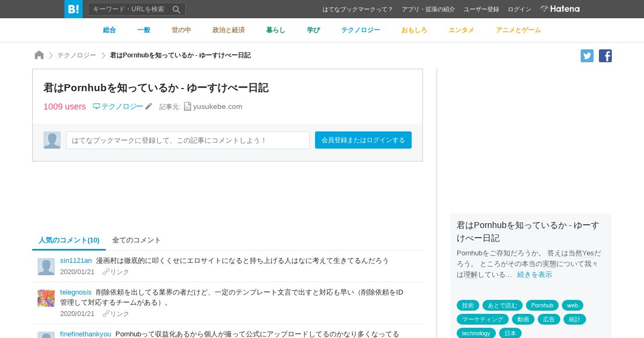
Task: Select 総合 category tab
Action: point(109,30)
